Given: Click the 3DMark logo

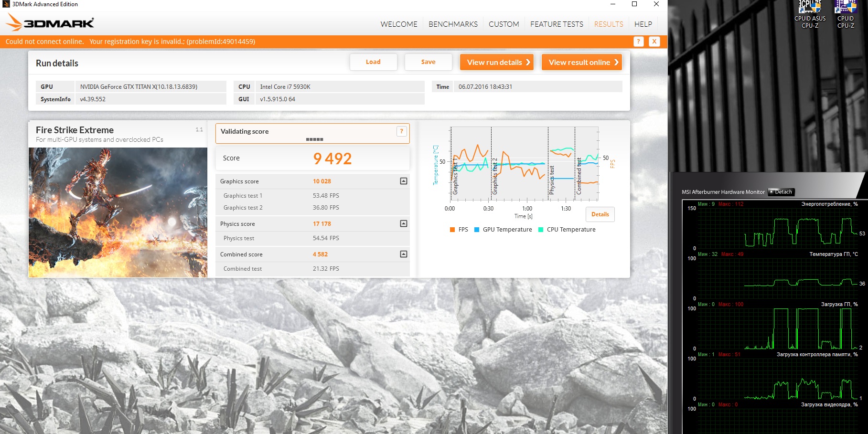Looking at the screenshot, I should 50,23.
